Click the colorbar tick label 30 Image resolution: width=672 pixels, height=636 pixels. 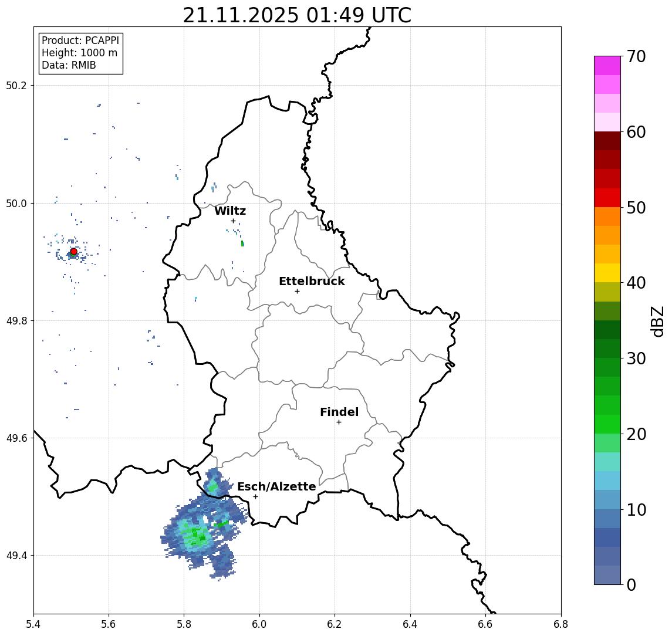coord(636,358)
